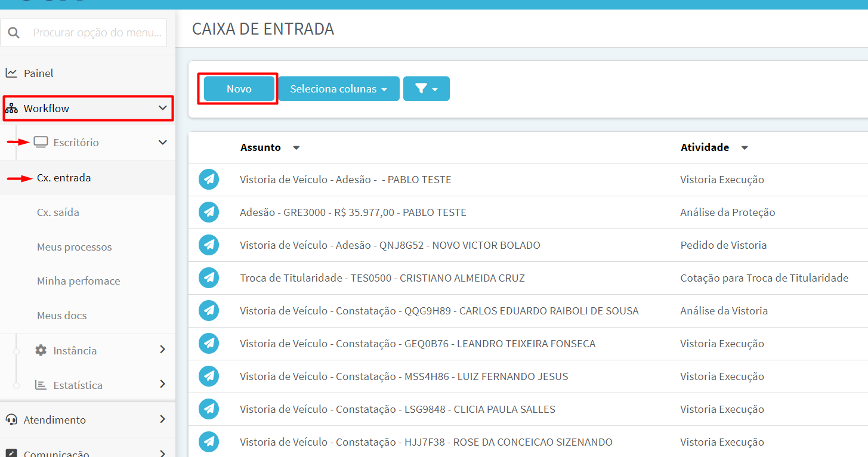The width and height of the screenshot is (868, 457).
Task: Open Vistoria Adesão QNJ8G52 subject
Action: click(390, 245)
